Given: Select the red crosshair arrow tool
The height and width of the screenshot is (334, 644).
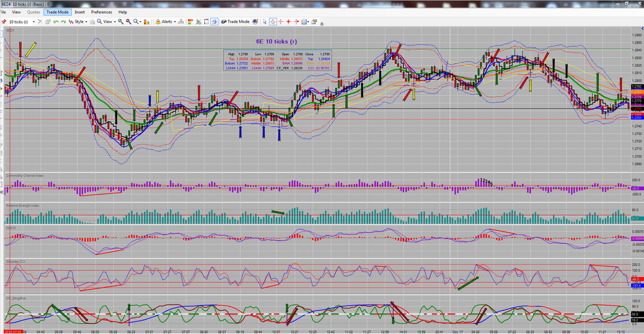Looking at the screenshot, I should coord(296,22).
